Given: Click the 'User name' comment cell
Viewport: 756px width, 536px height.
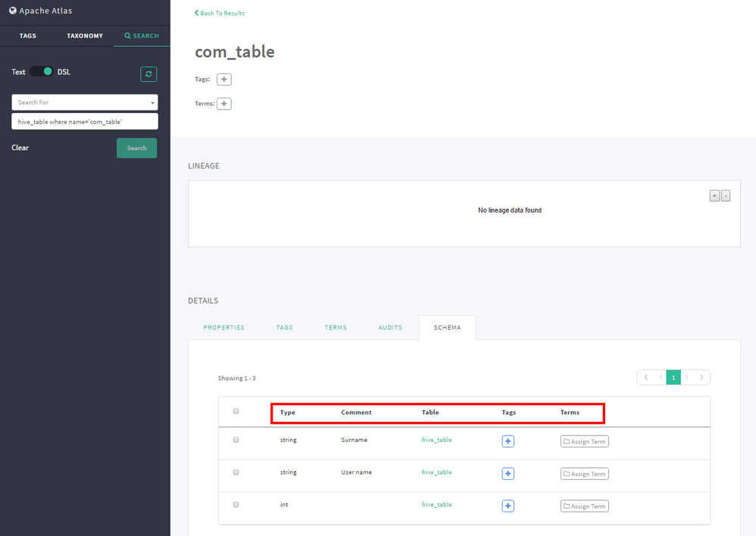Looking at the screenshot, I should [356, 472].
